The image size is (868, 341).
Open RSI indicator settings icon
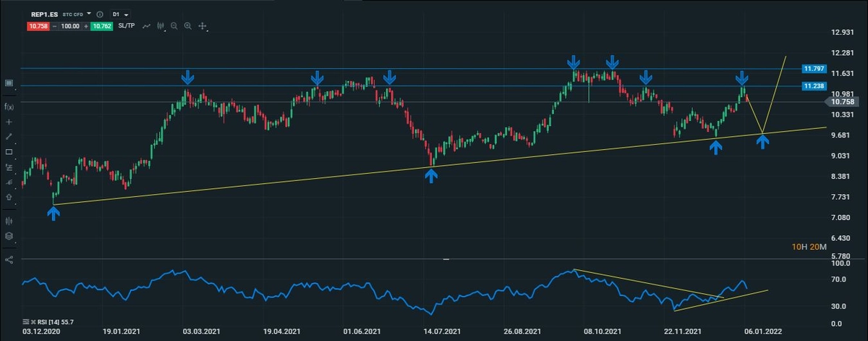tap(26, 321)
